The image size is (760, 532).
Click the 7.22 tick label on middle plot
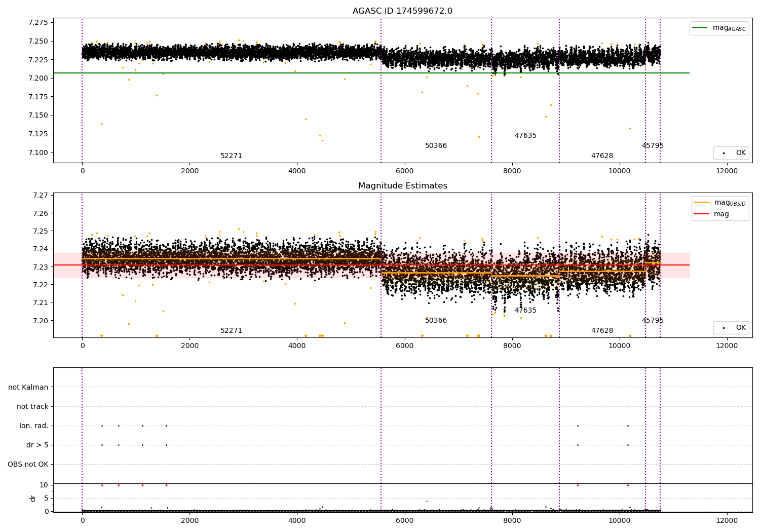click(x=40, y=285)
